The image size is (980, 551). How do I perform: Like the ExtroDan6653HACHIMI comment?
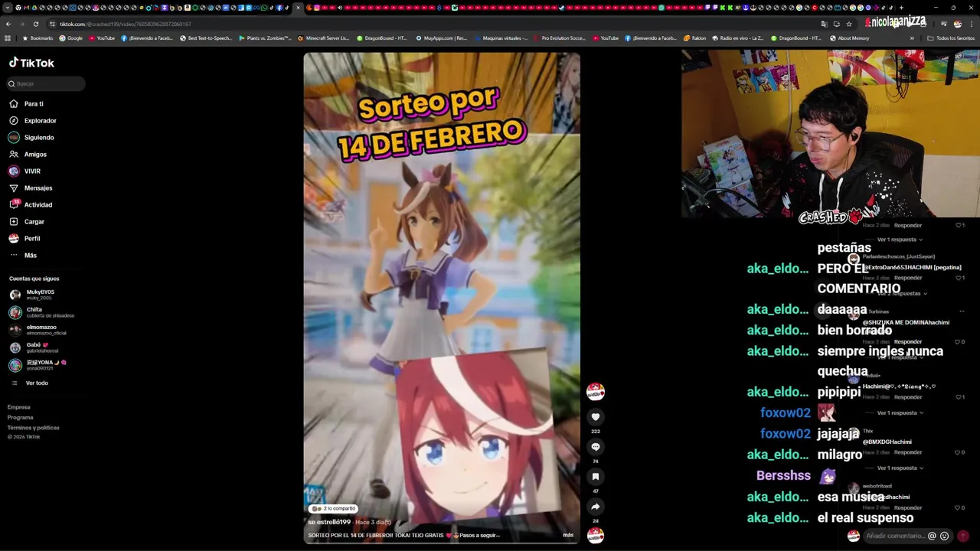coord(959,278)
